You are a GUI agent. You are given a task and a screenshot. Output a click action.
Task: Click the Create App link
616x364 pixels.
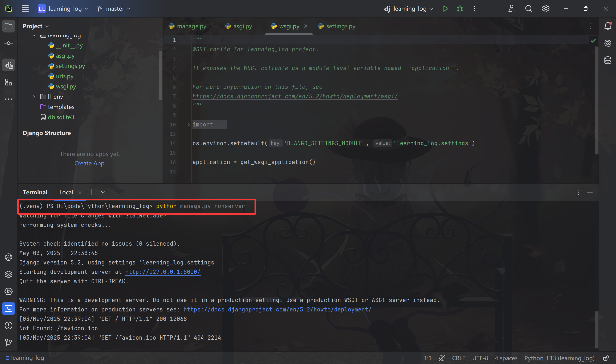[89, 163]
